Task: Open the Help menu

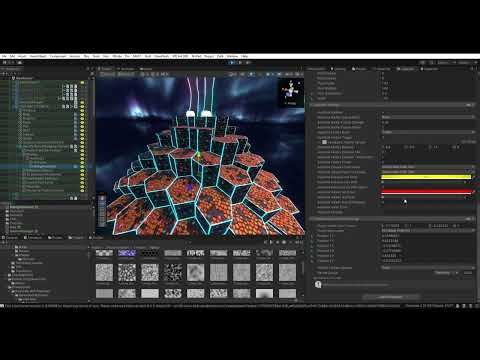Action: (x=245, y=56)
